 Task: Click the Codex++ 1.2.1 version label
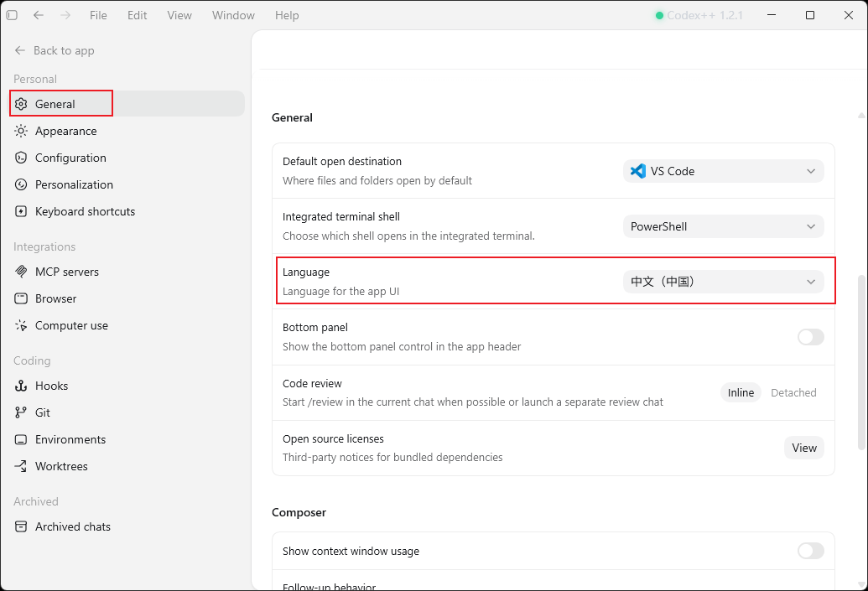[x=704, y=15]
